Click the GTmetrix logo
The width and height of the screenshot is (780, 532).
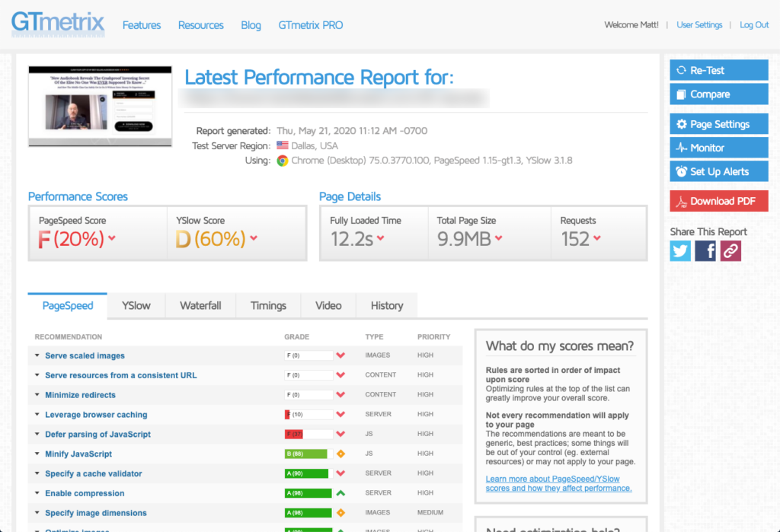pyautogui.click(x=58, y=24)
